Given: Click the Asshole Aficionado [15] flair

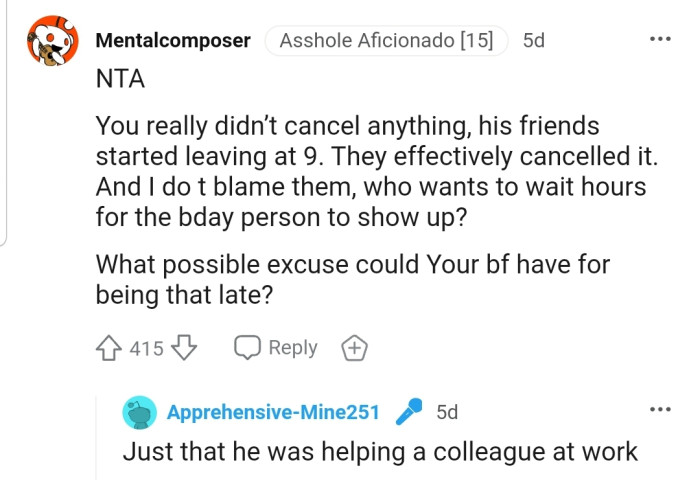Looking at the screenshot, I should pyautogui.click(x=386, y=42).
